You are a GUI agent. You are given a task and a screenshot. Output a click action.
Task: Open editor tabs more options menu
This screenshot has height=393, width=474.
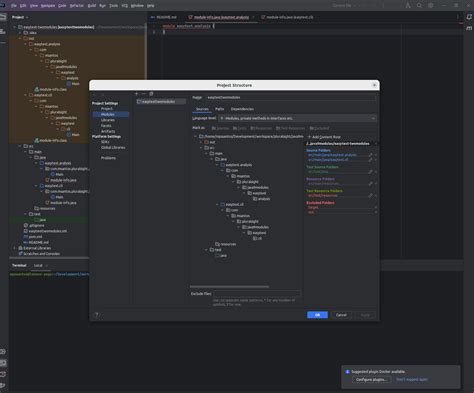(458, 17)
